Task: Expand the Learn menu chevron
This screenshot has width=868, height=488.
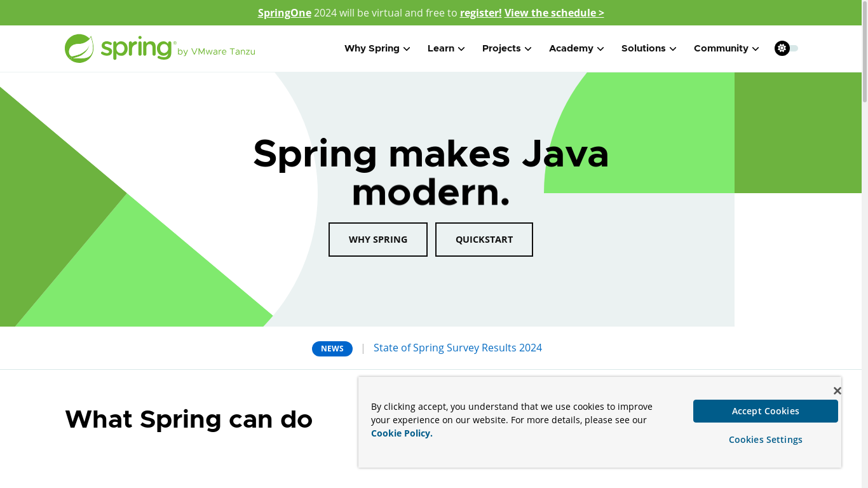Action: (x=461, y=49)
